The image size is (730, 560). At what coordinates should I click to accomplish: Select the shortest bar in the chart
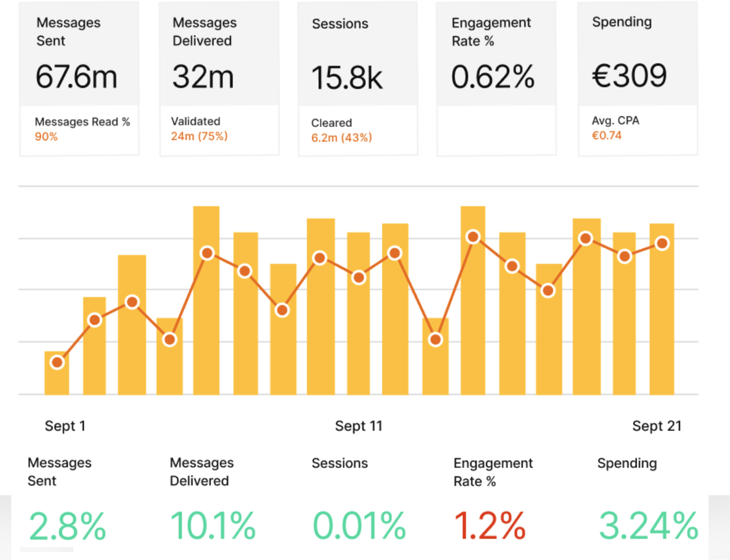pos(57,373)
